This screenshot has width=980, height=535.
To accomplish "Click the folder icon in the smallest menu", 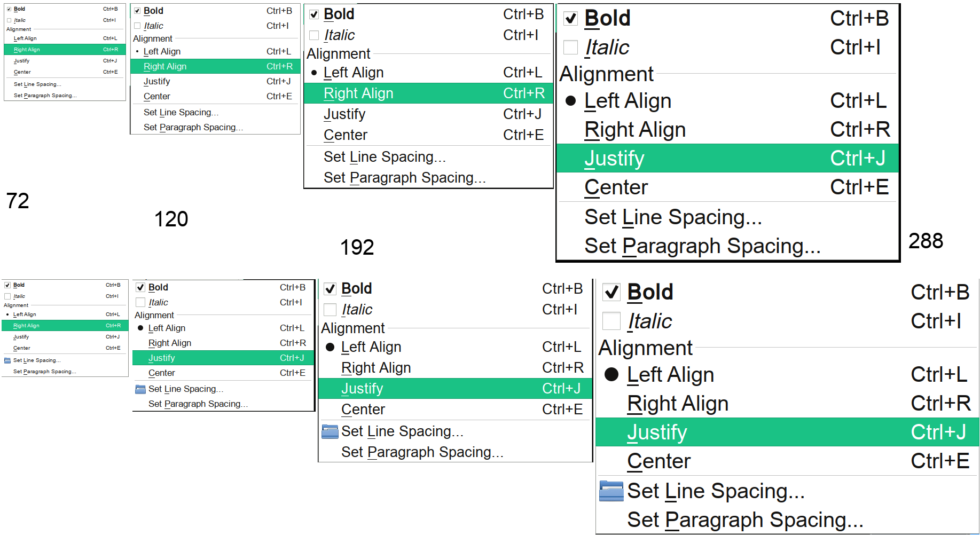I will click(x=7, y=360).
